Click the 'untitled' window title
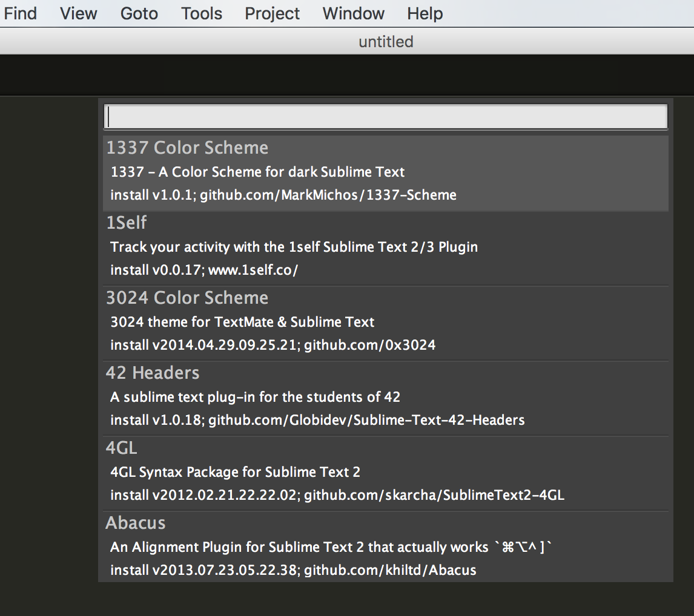694x616 pixels. click(x=386, y=42)
